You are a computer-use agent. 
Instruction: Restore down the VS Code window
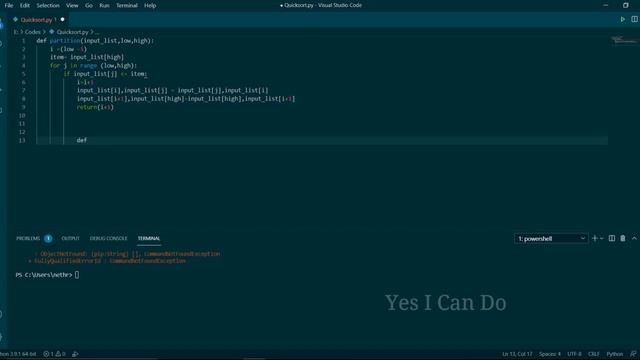point(626,5)
